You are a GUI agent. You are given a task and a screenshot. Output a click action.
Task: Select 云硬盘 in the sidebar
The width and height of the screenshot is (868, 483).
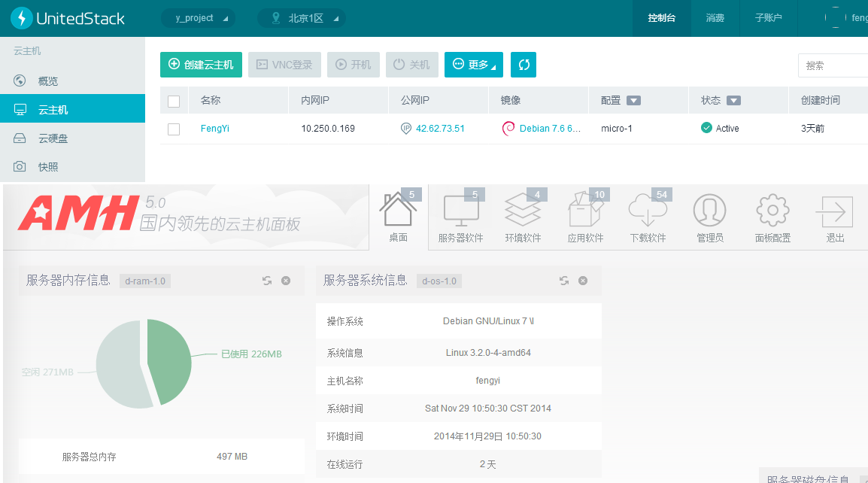(x=53, y=138)
